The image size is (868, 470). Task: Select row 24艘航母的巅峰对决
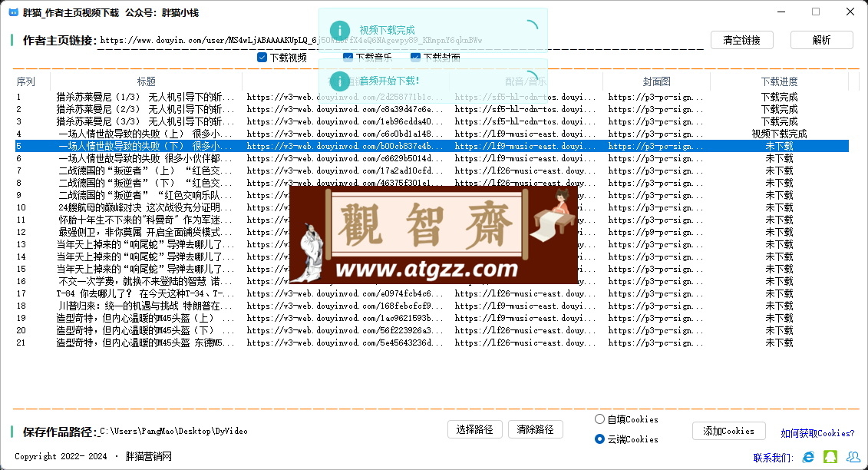pos(432,207)
